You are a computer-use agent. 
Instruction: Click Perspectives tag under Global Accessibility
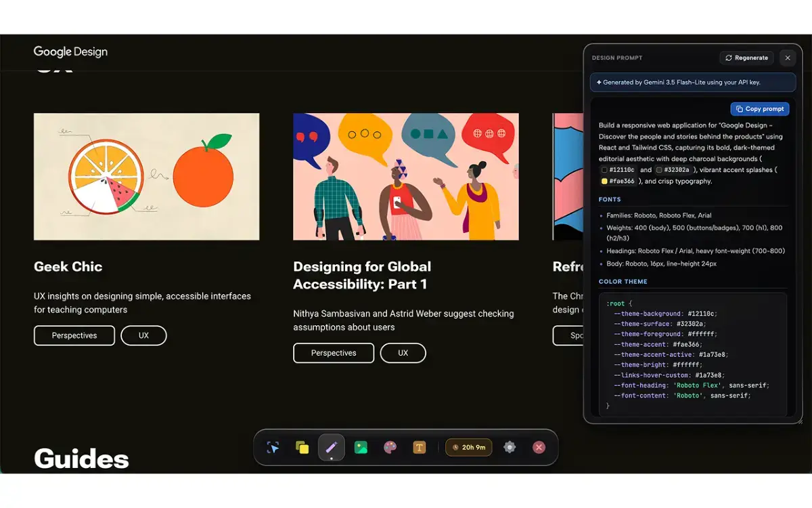click(x=334, y=353)
